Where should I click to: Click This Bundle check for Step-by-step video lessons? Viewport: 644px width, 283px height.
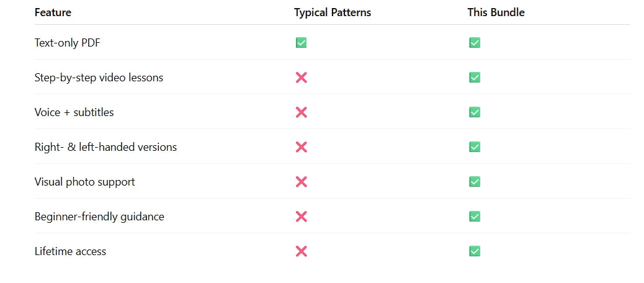tap(475, 78)
